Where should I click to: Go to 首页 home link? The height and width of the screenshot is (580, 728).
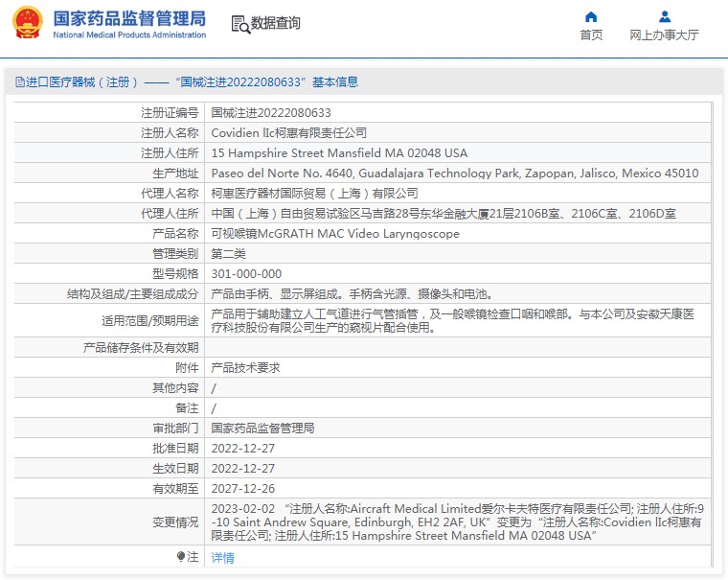591,35
